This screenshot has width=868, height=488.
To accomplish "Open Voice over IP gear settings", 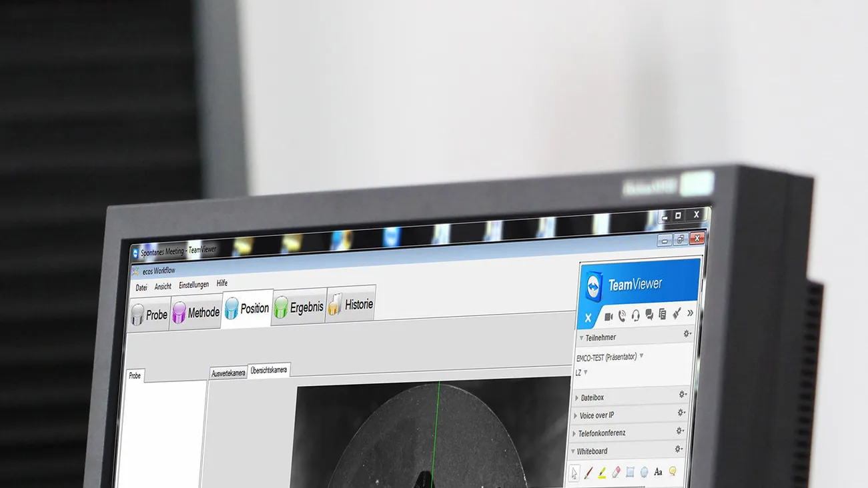I will tap(681, 413).
